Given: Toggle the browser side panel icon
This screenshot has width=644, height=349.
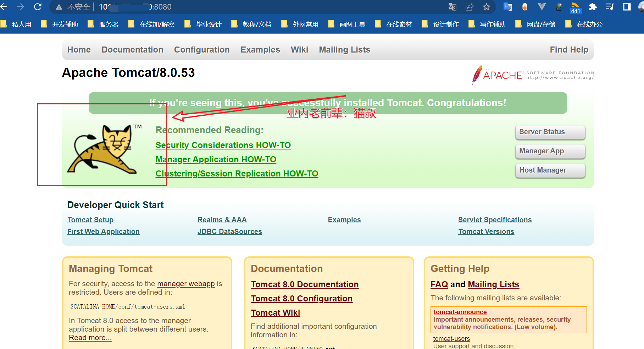Looking at the screenshot, I should coord(627,7).
